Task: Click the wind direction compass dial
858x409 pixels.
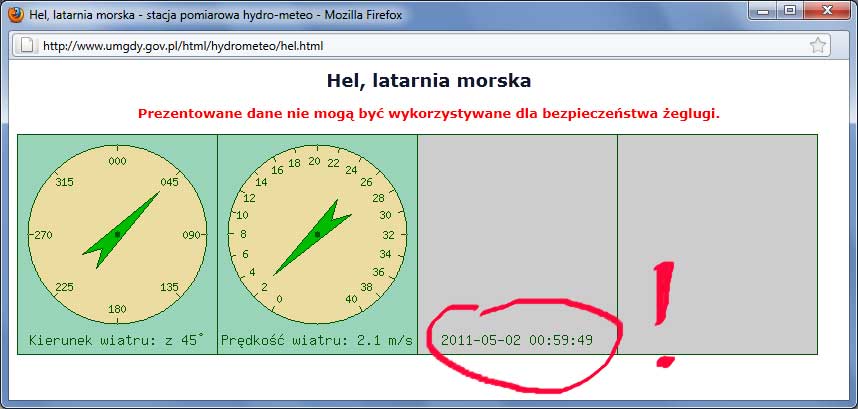Action: click(x=118, y=234)
